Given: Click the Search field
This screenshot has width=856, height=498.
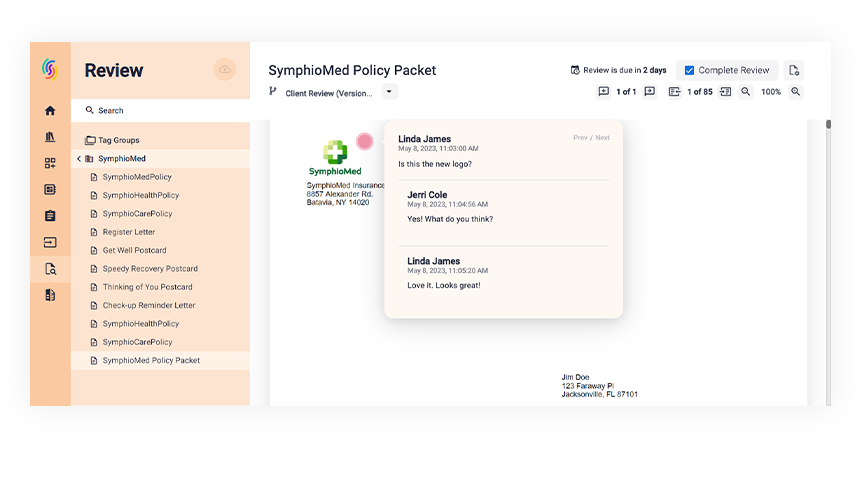Looking at the screenshot, I should pos(160,111).
